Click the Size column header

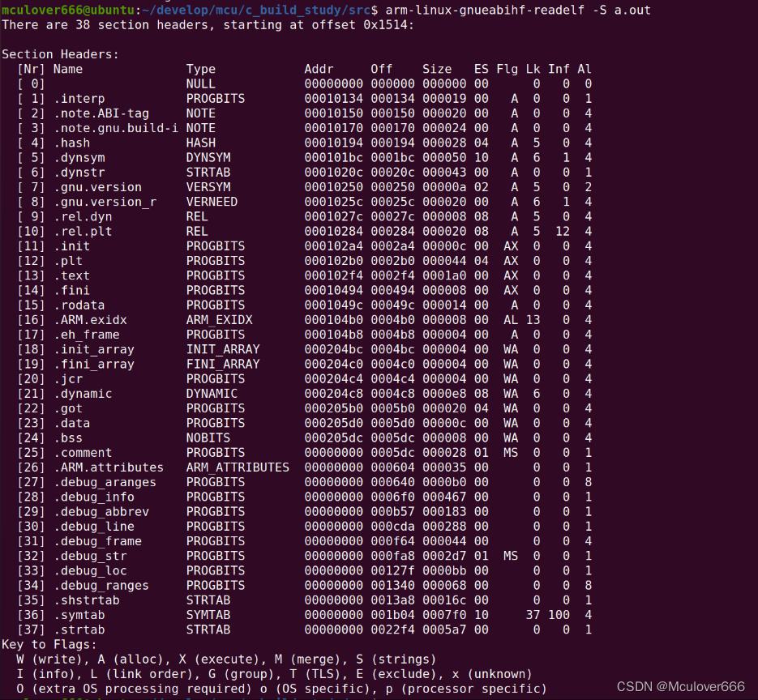coord(437,69)
